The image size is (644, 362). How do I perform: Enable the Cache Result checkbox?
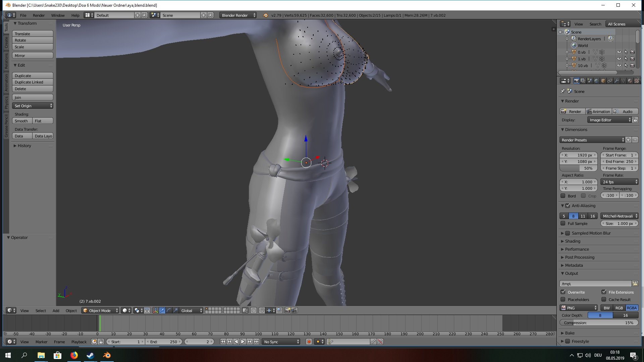point(604,299)
